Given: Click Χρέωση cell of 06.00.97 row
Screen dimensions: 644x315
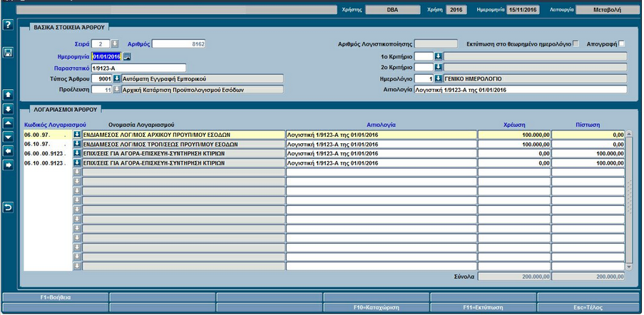Looking at the screenshot, I should [514, 135].
